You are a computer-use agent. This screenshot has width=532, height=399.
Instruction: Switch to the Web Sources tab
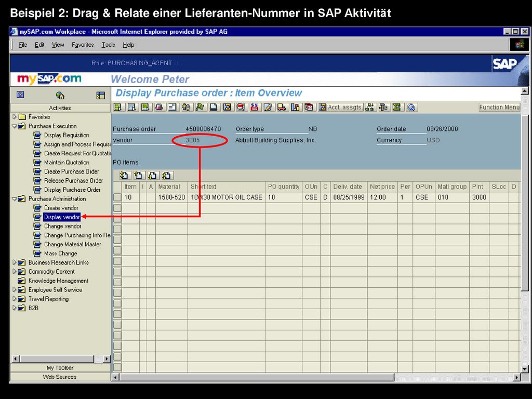[60, 377]
